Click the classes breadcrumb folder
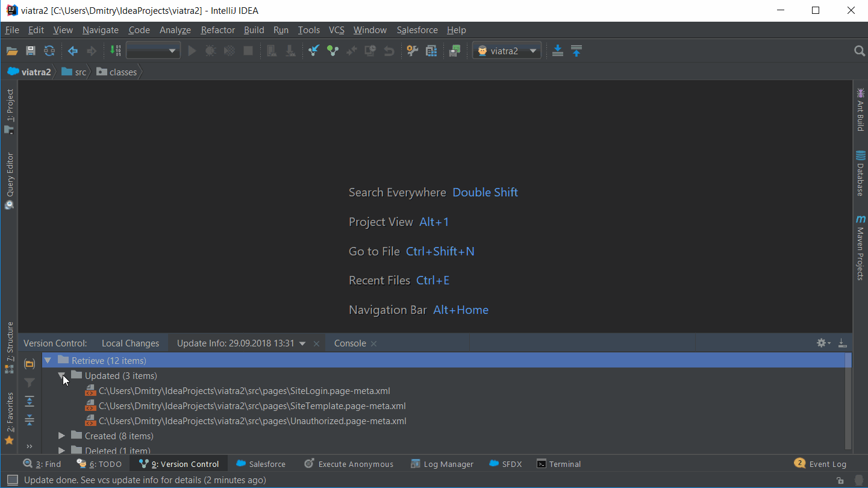This screenshot has width=868, height=488. pos(117,72)
